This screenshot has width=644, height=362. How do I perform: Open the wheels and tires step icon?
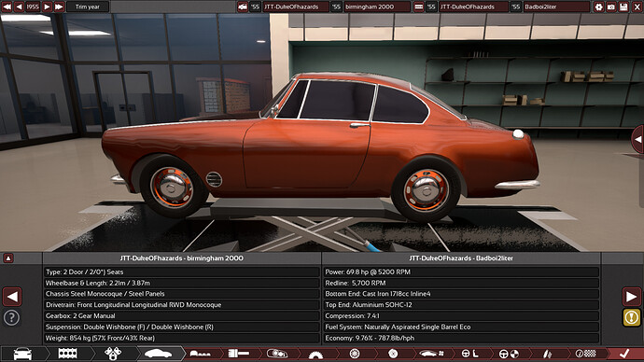pos(355,354)
